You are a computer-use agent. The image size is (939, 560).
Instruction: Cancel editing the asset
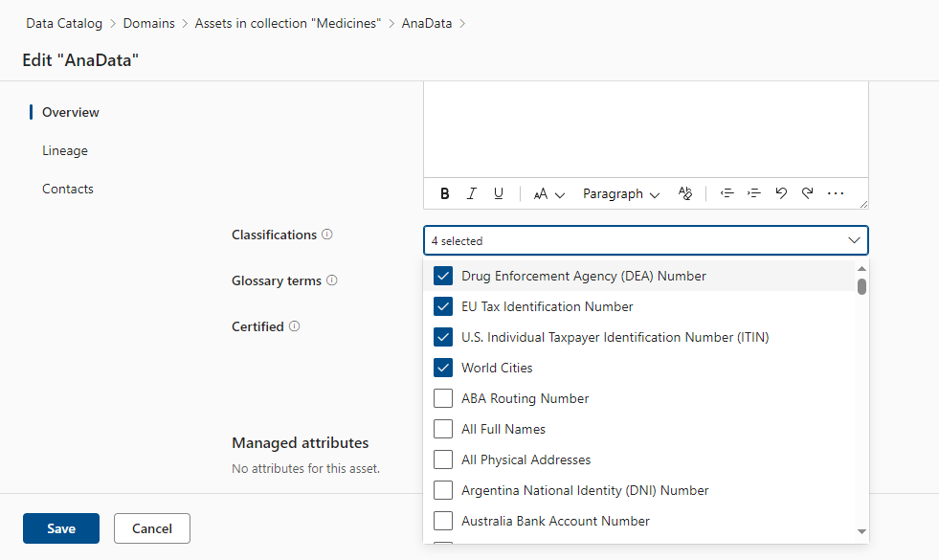[x=152, y=528]
